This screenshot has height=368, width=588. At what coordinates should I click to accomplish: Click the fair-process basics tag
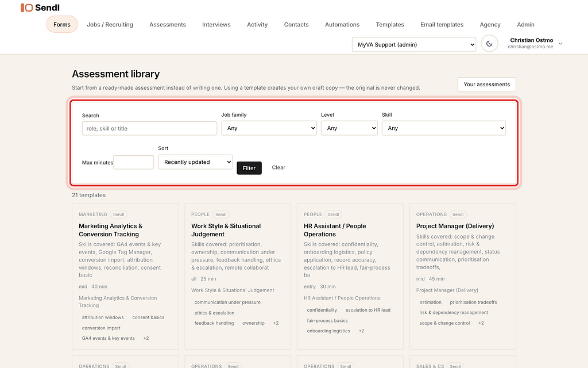pos(327,321)
